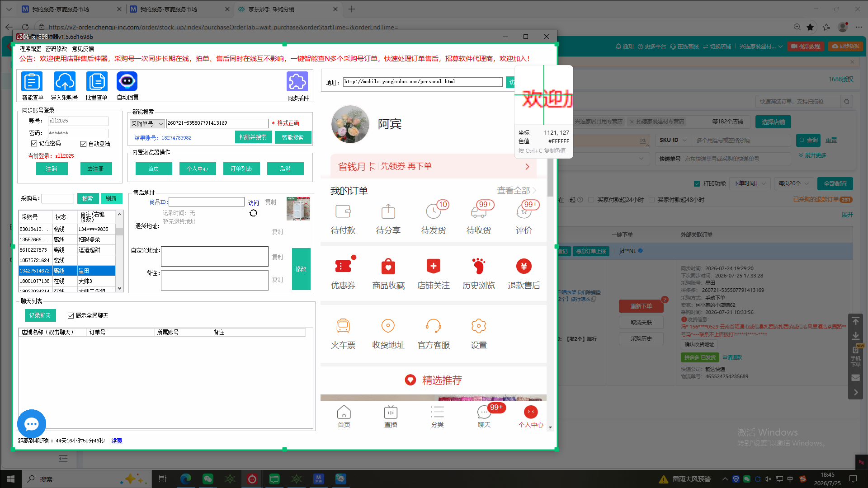Open the 兴连家装建材 store dropdown
This screenshot has height=488, width=868.
tap(761, 47)
